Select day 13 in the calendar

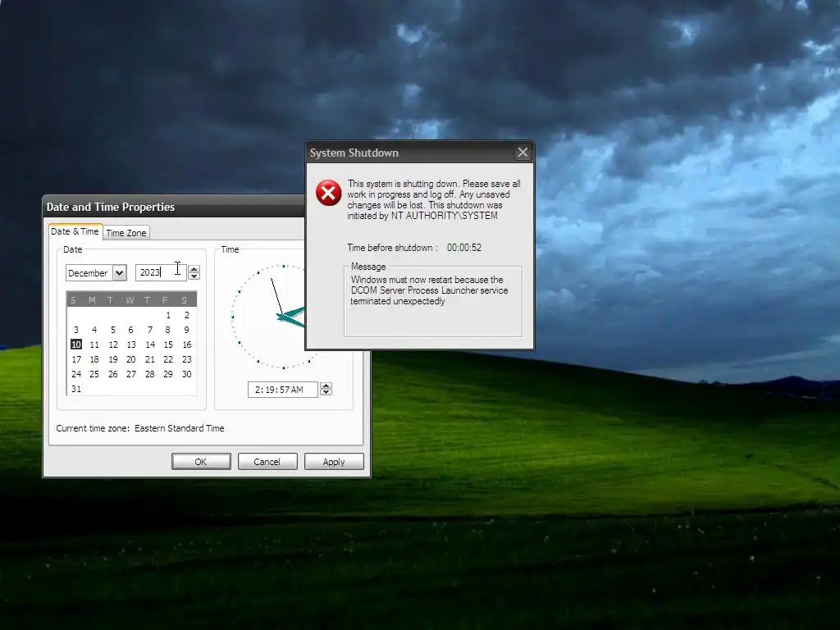pyautogui.click(x=131, y=345)
